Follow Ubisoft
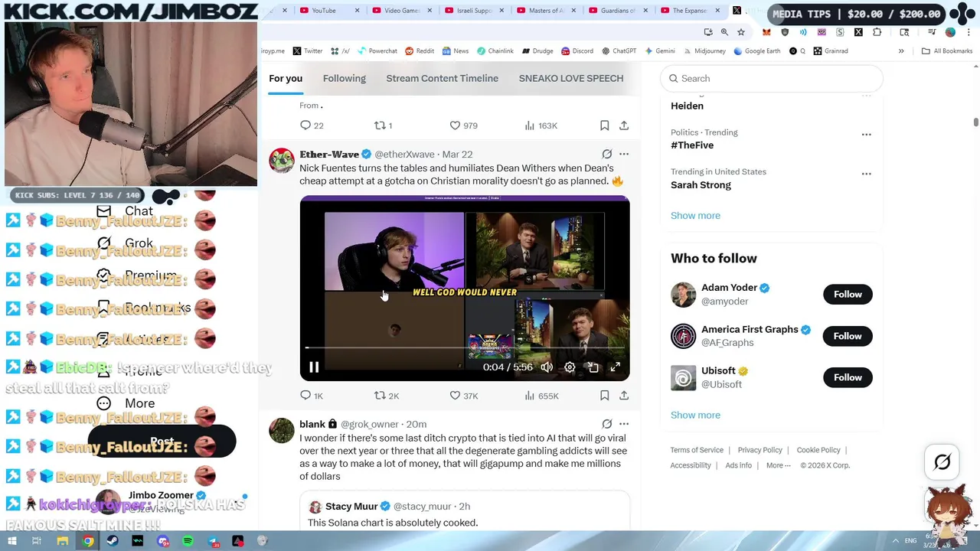 [848, 377]
